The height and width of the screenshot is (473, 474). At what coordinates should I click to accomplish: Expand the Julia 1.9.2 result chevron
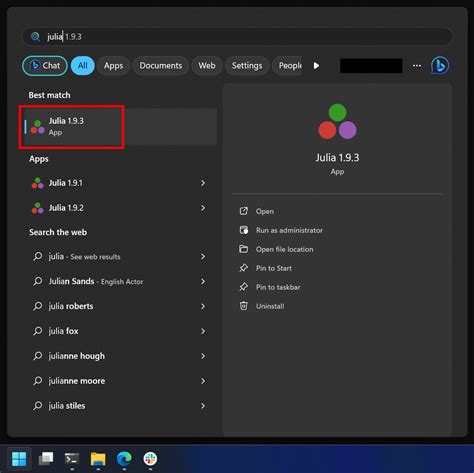click(x=203, y=208)
